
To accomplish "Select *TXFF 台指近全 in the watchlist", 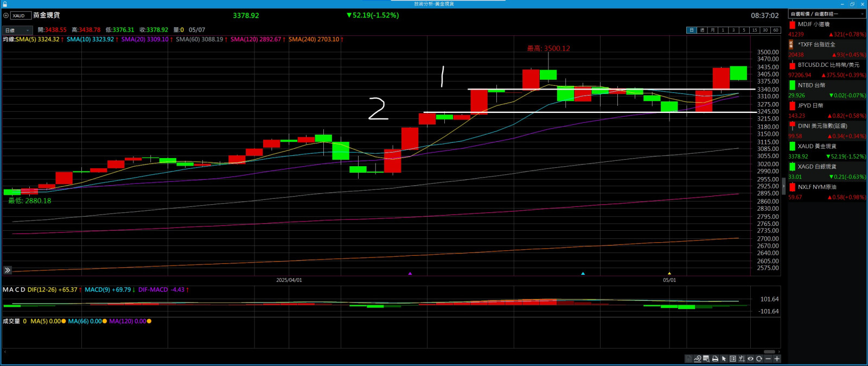I will tap(827, 49).
